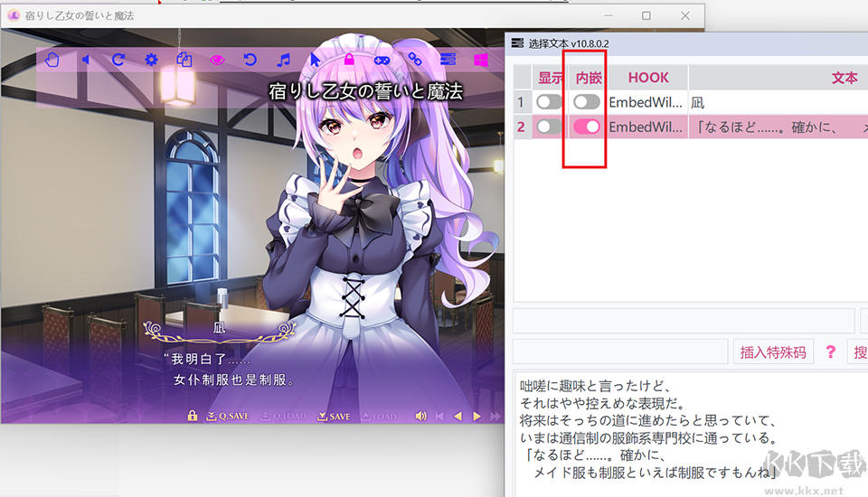Click the mouse cursor pass-through icon
This screenshot has width=868, height=497.
pos(316,60)
